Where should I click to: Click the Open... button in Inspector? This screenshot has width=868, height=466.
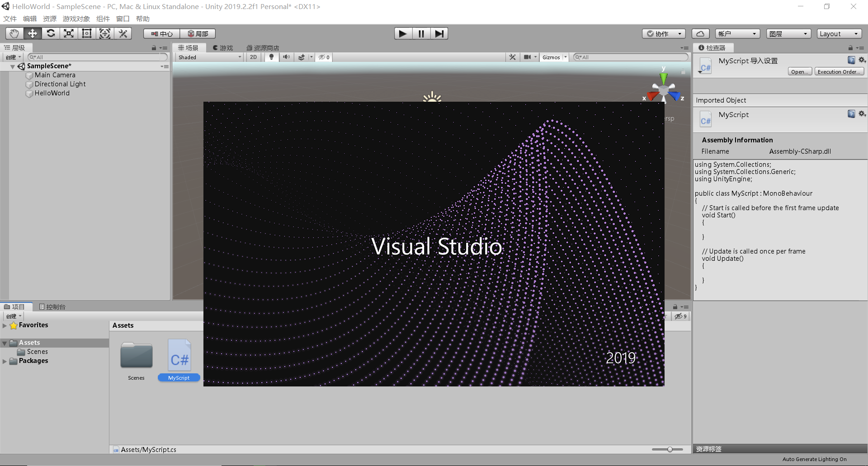click(800, 72)
